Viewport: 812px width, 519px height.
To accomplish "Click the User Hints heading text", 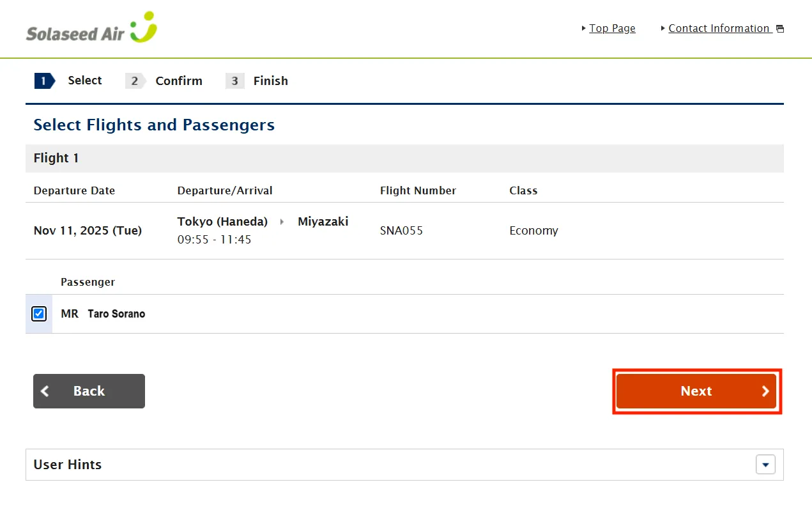I will pos(68,465).
